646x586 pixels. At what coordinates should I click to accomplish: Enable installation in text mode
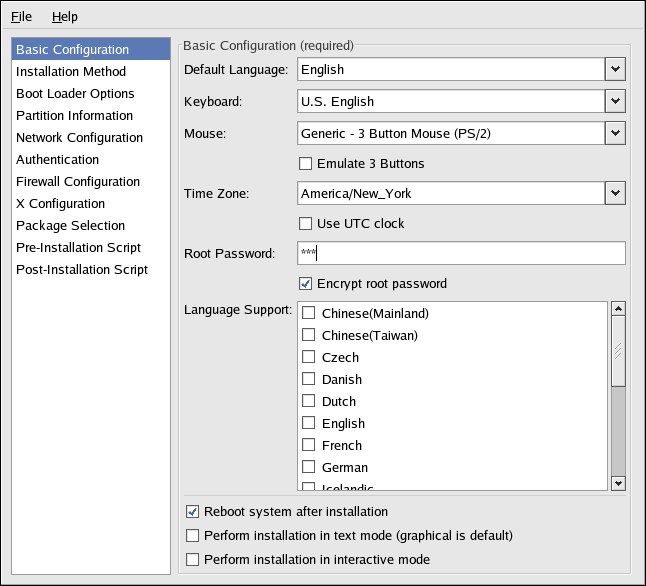[x=193, y=536]
